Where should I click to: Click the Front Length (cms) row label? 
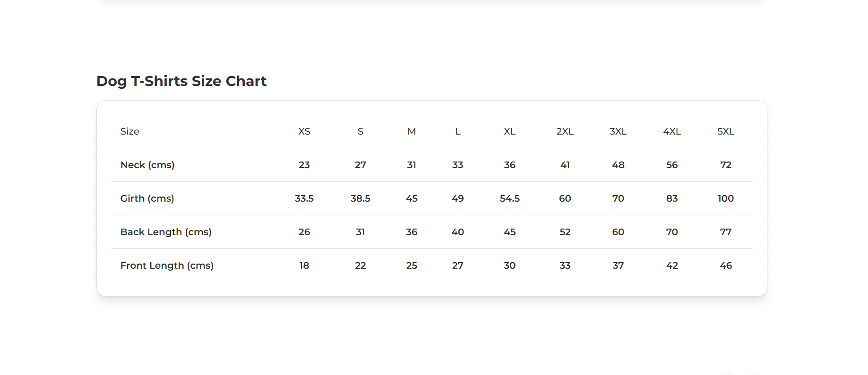(x=167, y=265)
